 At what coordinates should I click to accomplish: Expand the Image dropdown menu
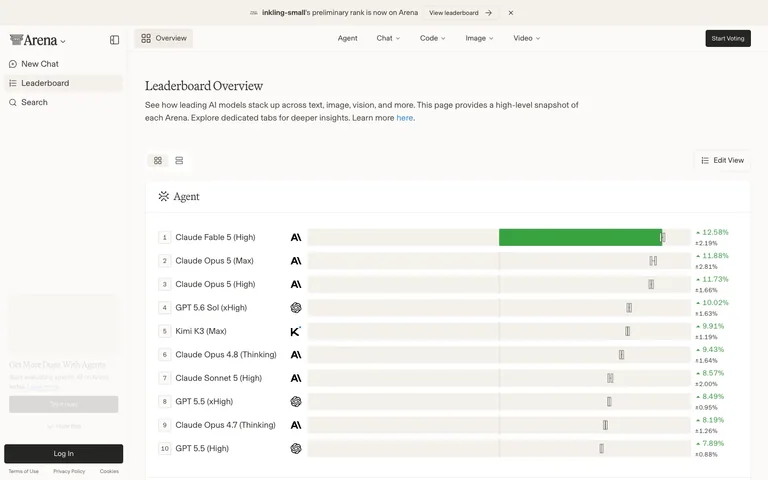coord(479,38)
